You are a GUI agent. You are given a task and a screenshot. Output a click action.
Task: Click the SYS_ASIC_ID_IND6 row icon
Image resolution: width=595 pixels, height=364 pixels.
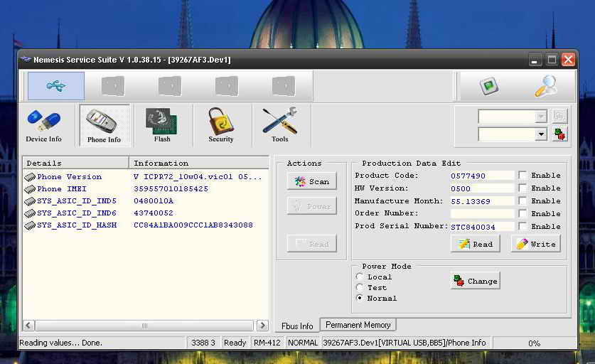tap(30, 213)
